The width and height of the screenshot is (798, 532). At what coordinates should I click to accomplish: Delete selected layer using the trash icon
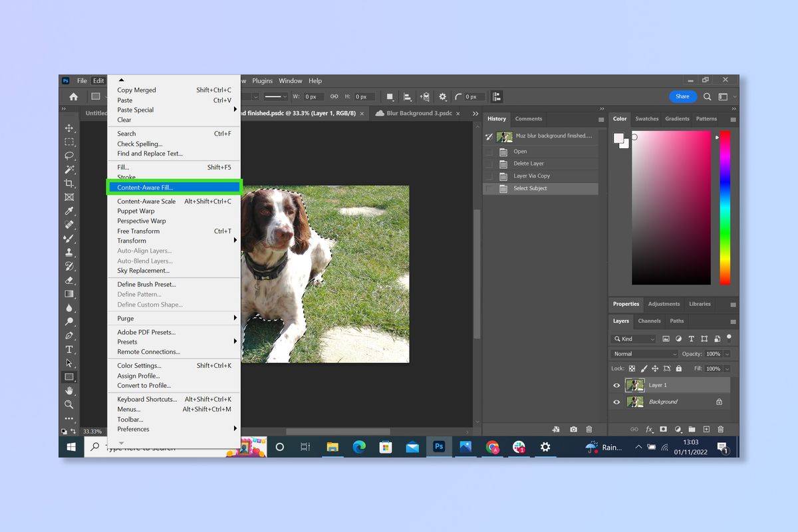click(721, 428)
